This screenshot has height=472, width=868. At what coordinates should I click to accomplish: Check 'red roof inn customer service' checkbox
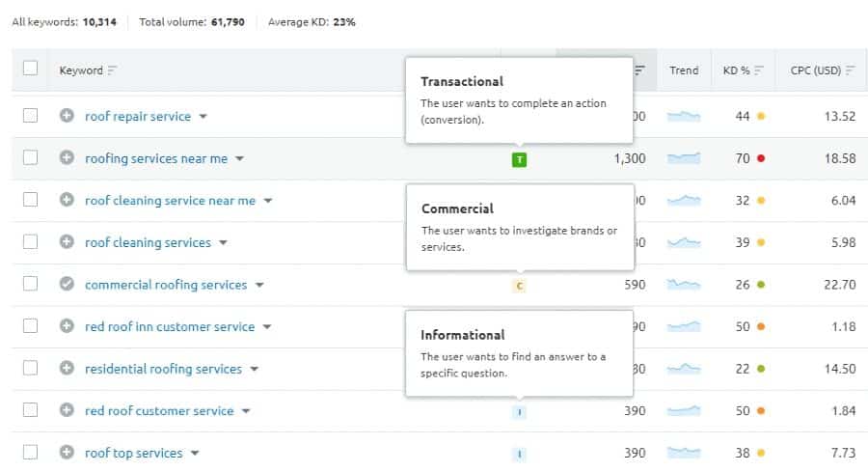(31, 325)
